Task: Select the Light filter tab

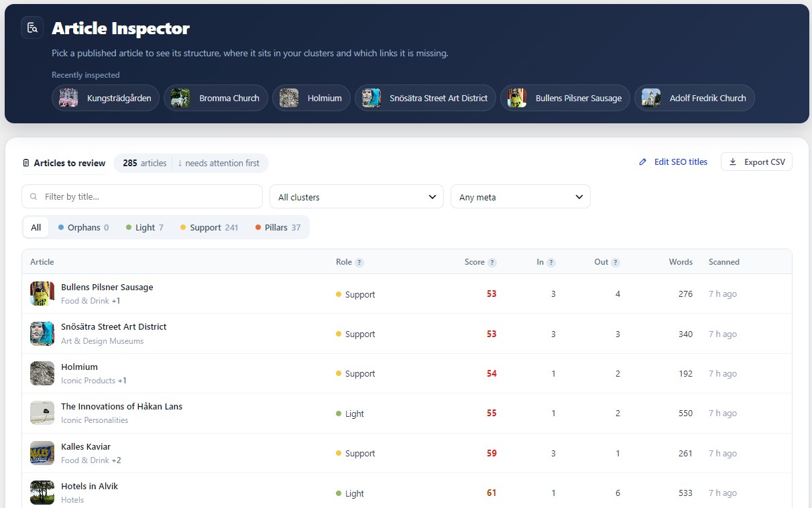Action: tap(145, 227)
